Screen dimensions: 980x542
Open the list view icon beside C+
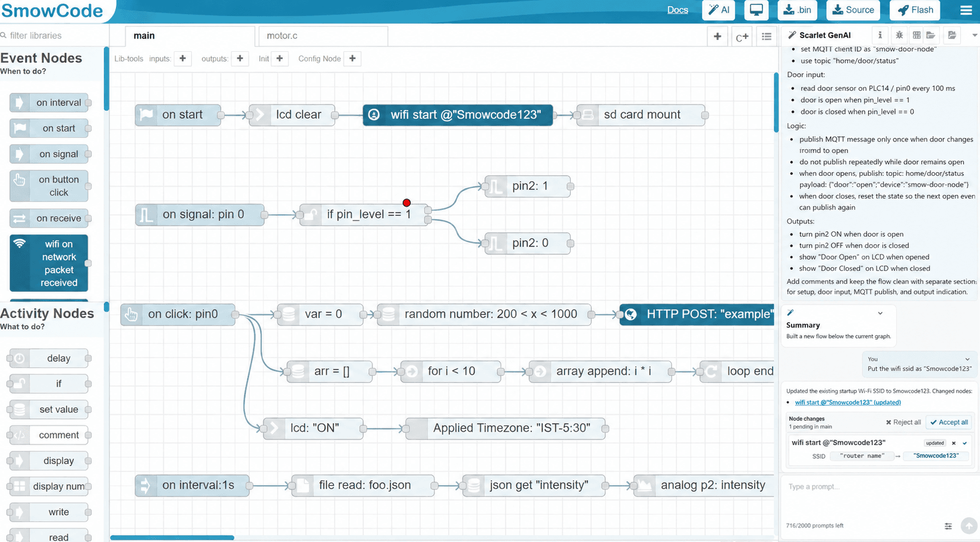(x=767, y=37)
